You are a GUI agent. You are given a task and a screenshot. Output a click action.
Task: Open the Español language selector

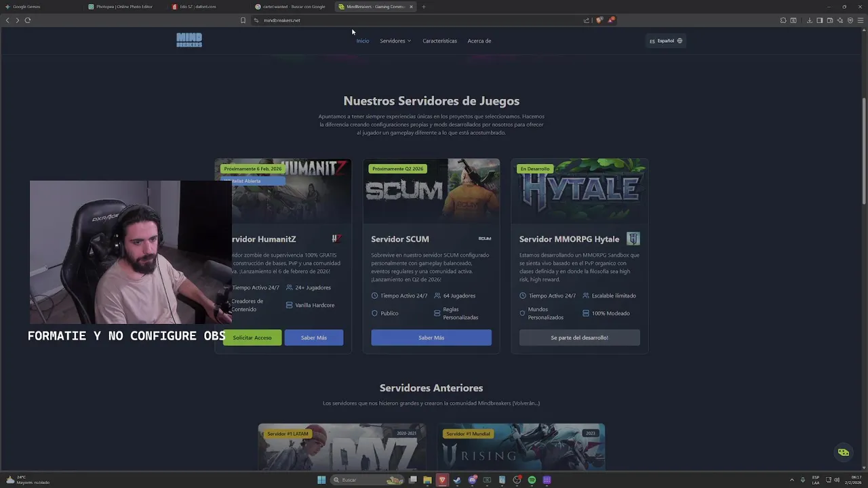pos(666,41)
